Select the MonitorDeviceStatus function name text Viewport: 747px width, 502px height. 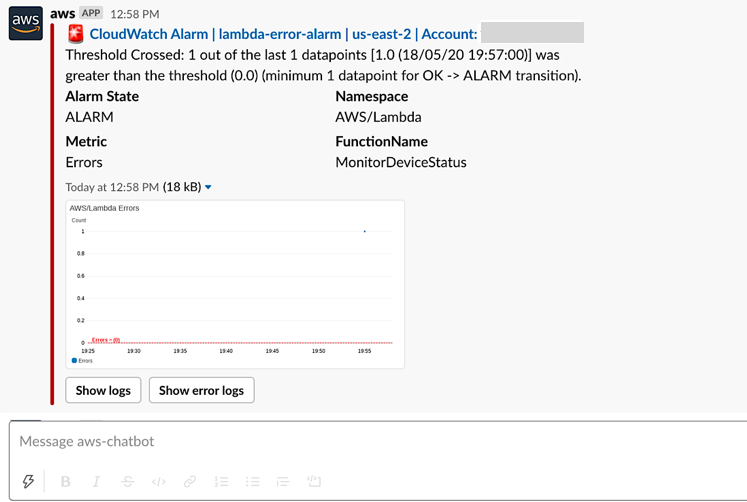[x=401, y=162]
